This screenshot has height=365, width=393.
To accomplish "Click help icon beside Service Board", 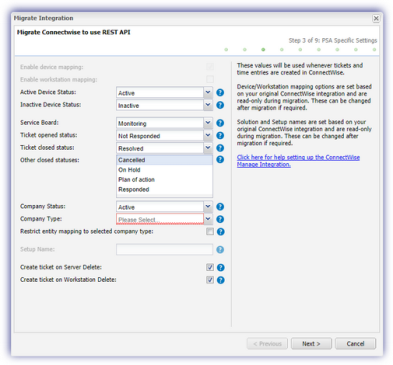I will [x=220, y=123].
